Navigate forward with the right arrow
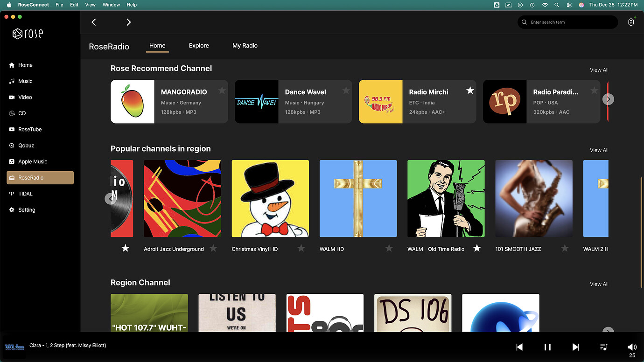 pyautogui.click(x=129, y=22)
